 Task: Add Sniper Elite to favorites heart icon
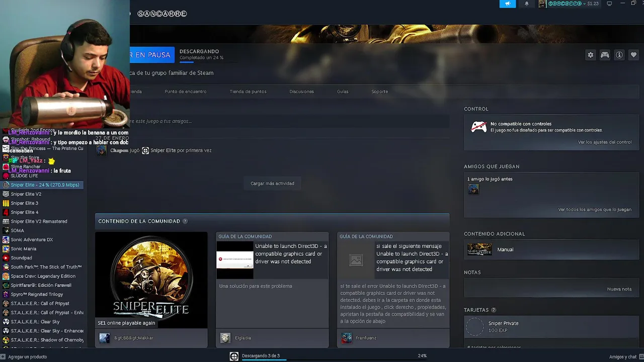633,55
